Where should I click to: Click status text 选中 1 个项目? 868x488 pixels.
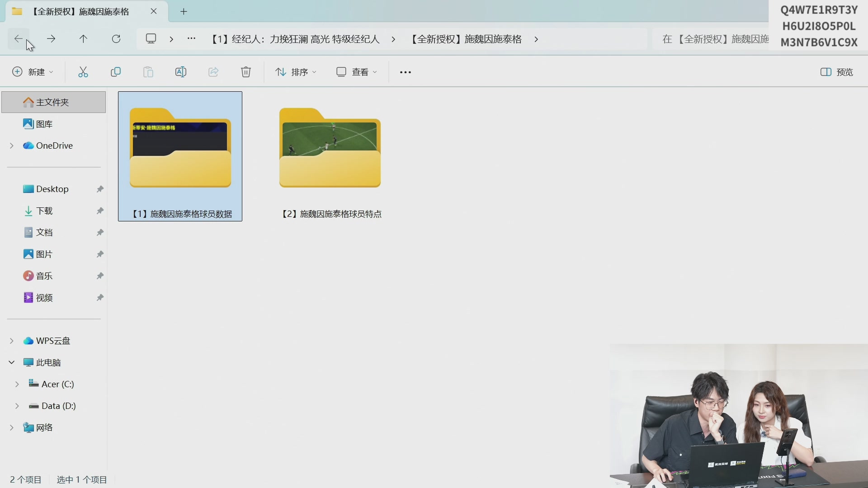pyautogui.click(x=82, y=479)
